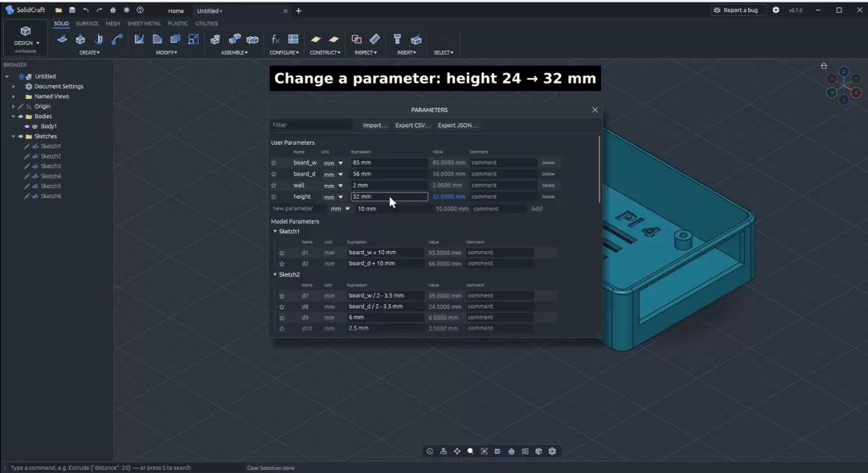Collapse the Sketch1 model parameters section
868x473 pixels.
(275, 232)
